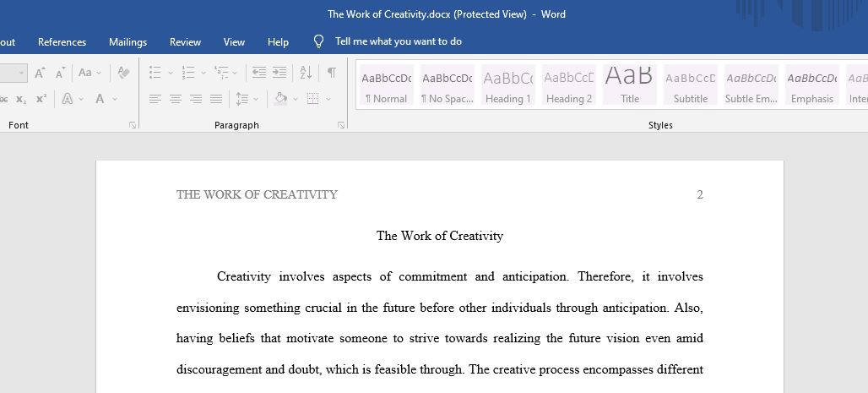Click page number 2 in header
Image resolution: width=868 pixels, height=393 pixels.
(700, 194)
